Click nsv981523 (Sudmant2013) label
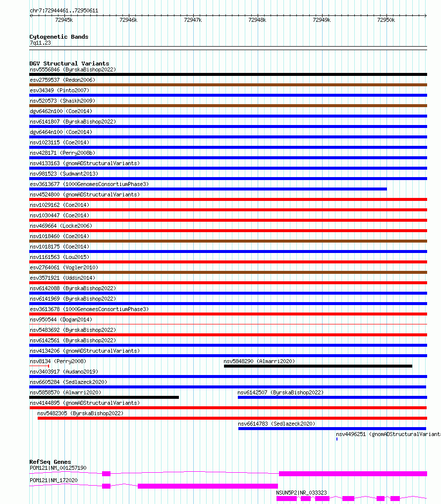Image resolution: width=441 pixels, height=504 pixels. pyautogui.click(x=64, y=174)
